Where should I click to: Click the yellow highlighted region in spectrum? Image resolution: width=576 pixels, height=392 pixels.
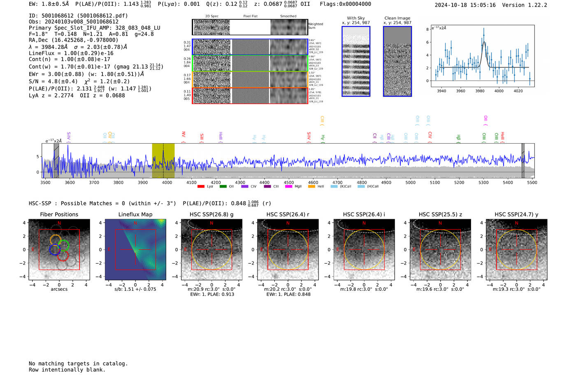pyautogui.click(x=163, y=161)
